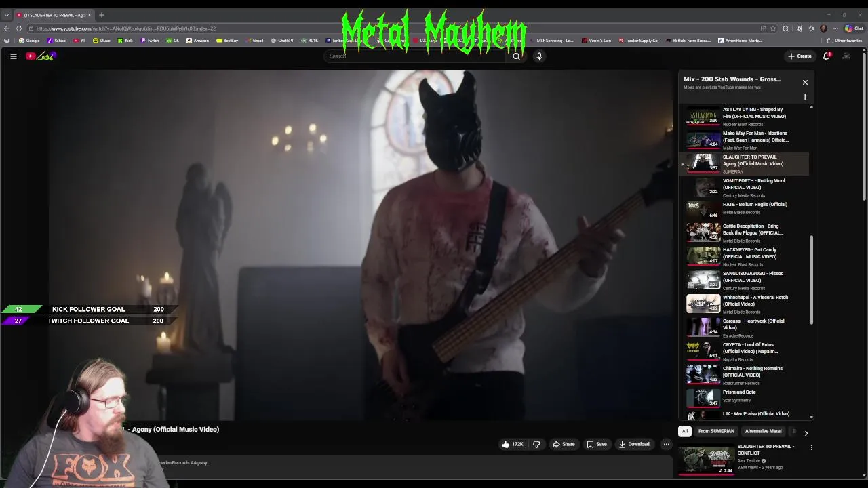Click into the YouTube search field
868x488 pixels.
[415, 56]
